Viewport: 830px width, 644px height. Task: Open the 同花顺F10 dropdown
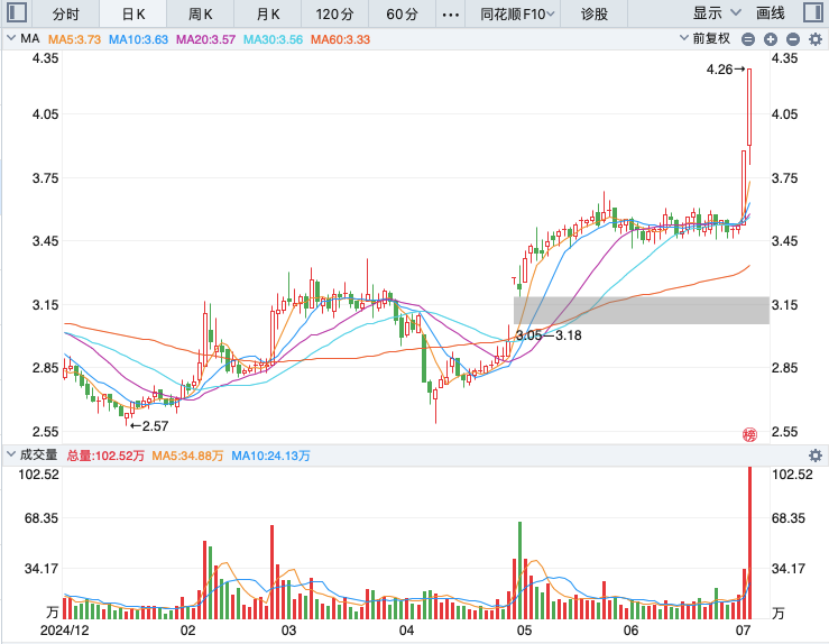[517, 14]
